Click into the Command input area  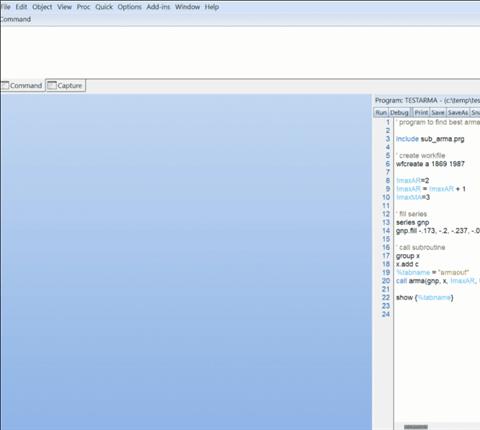[x=240, y=52]
